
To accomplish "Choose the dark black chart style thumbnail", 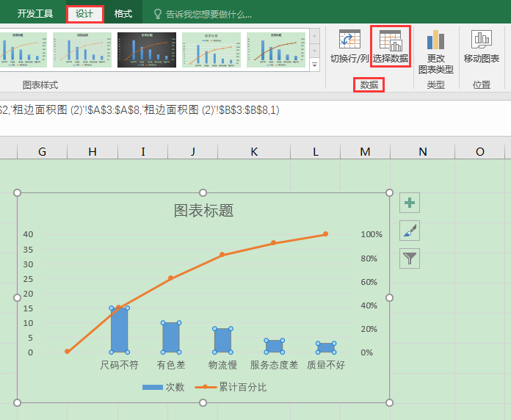I will pos(147,50).
